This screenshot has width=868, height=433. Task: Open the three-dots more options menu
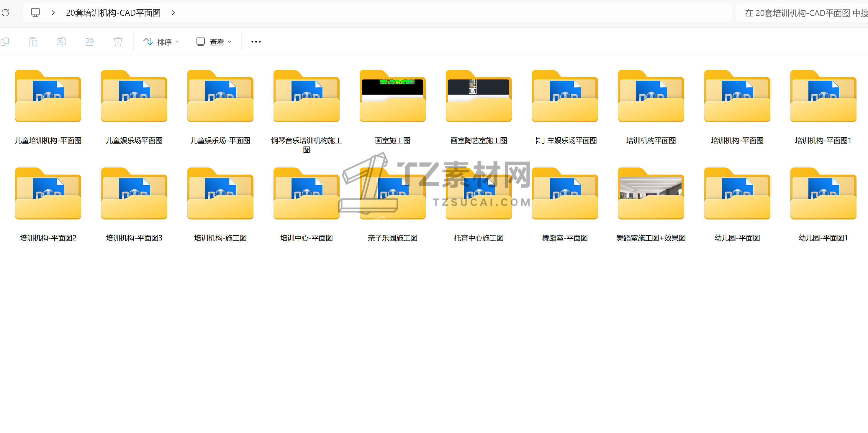click(x=256, y=41)
